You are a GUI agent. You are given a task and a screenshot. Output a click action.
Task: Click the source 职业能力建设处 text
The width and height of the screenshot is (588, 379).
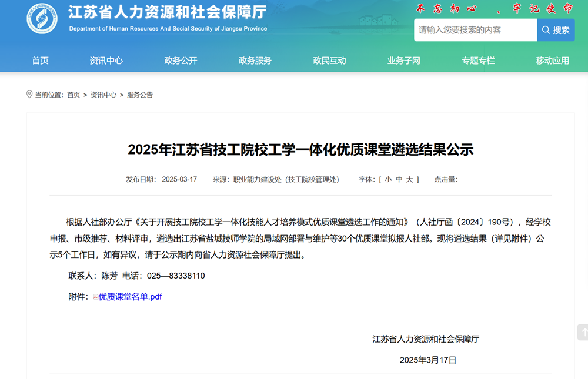286,180
